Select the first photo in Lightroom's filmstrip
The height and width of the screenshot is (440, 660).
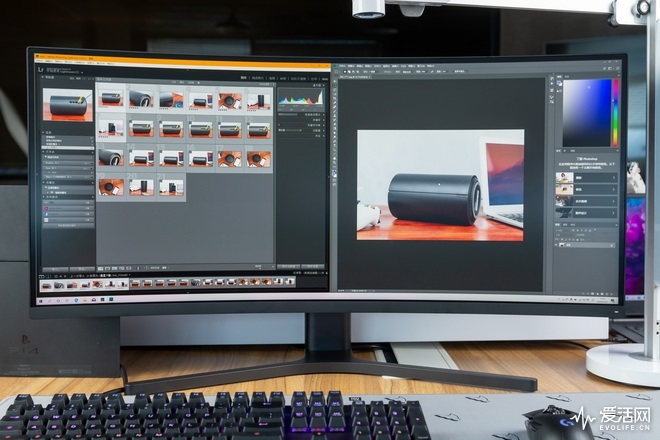click(47, 285)
